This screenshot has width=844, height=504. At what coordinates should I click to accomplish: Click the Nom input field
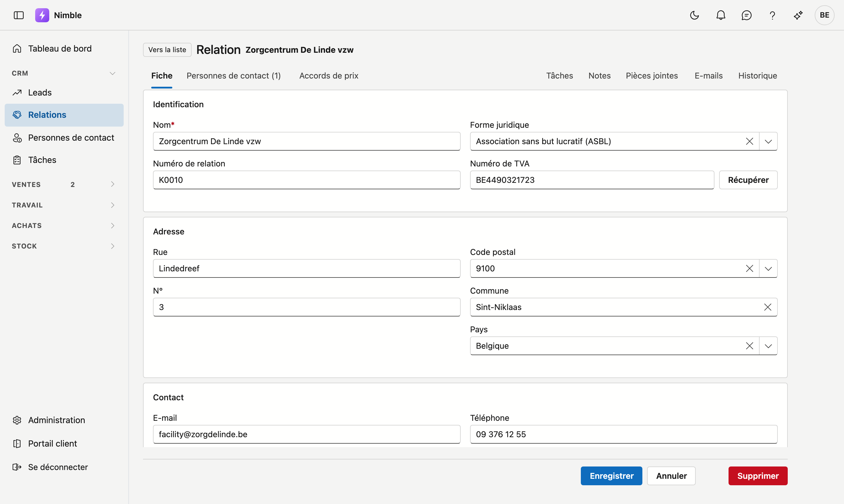tap(307, 141)
